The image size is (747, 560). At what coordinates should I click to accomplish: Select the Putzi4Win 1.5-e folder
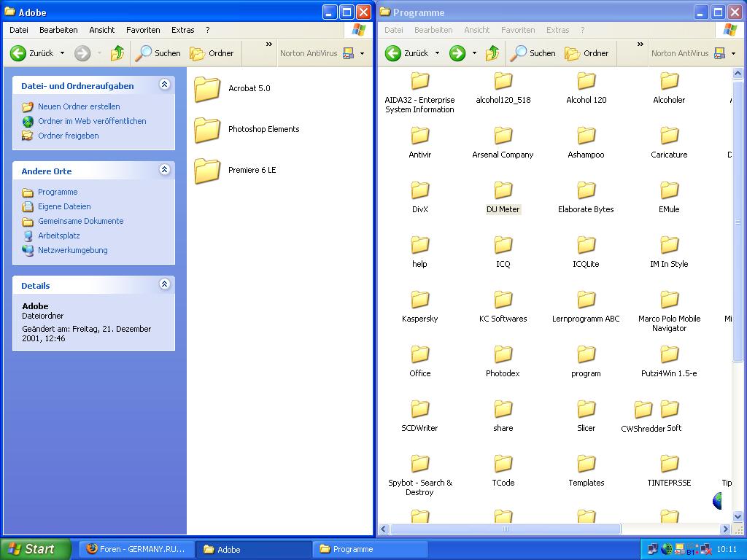coord(670,362)
